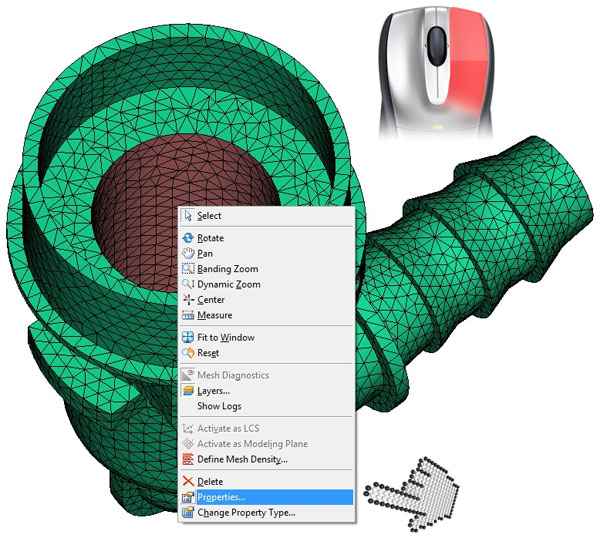Click the Center icon
Viewport: 600px width, 538px height.
click(x=188, y=300)
